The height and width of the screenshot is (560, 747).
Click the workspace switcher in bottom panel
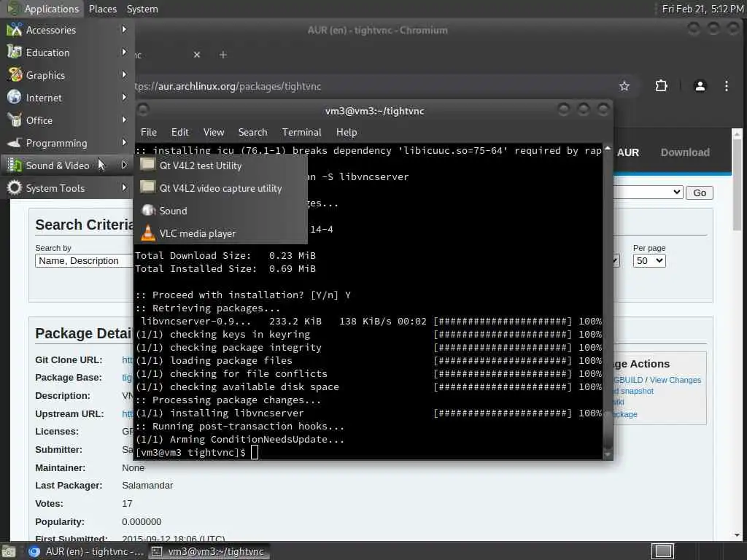coord(662,551)
